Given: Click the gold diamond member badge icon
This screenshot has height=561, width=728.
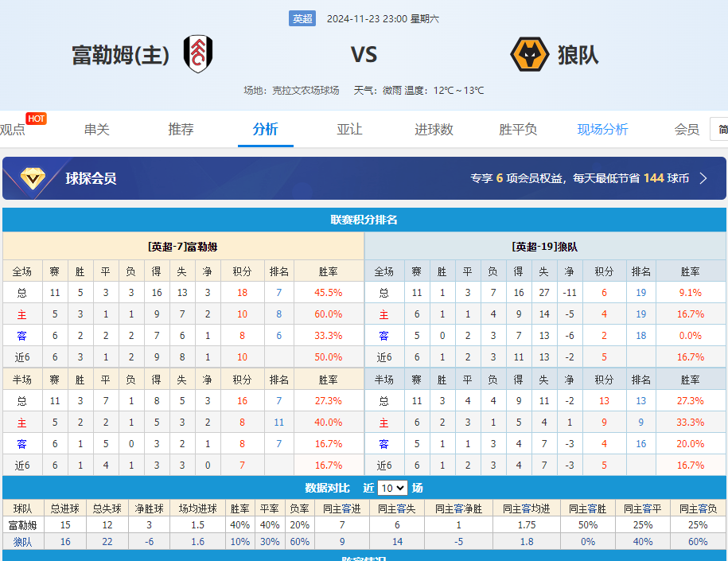Looking at the screenshot, I should pyautogui.click(x=33, y=178).
